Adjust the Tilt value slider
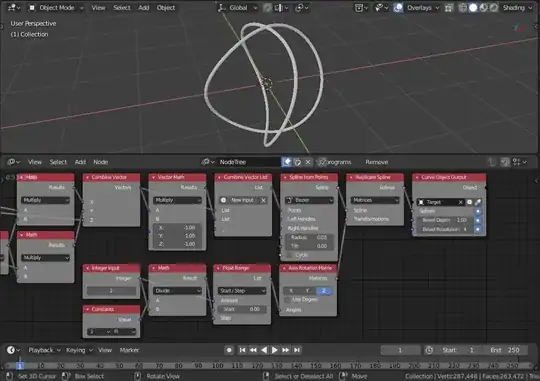The height and width of the screenshot is (381, 540). pos(309,246)
